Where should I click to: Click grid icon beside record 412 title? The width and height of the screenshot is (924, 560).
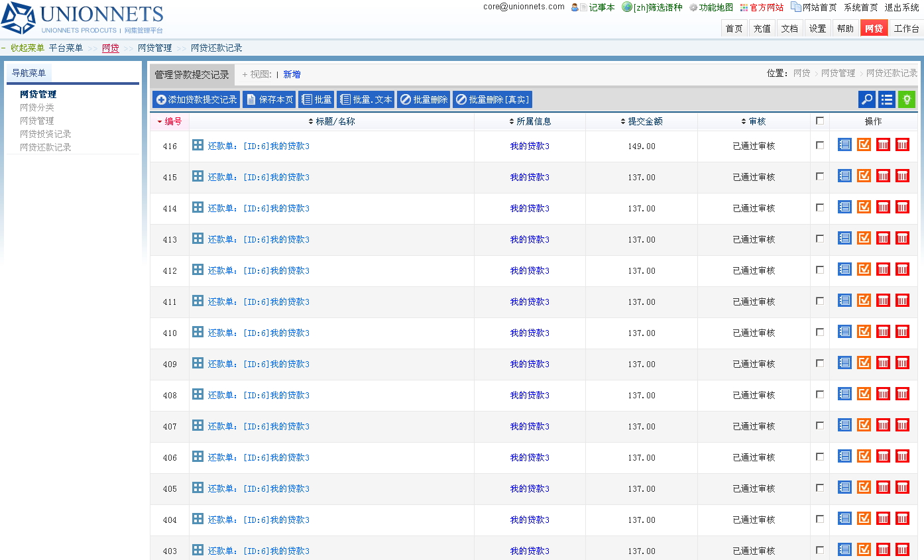[x=198, y=269]
